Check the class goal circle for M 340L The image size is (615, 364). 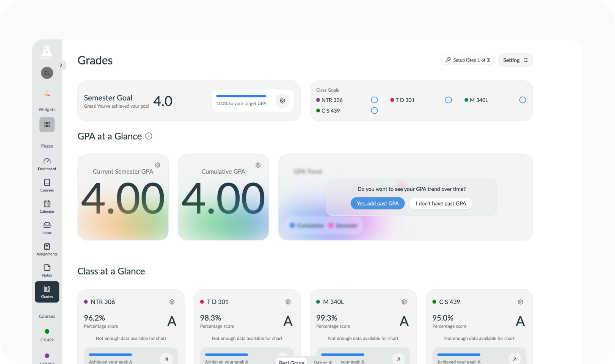point(522,100)
